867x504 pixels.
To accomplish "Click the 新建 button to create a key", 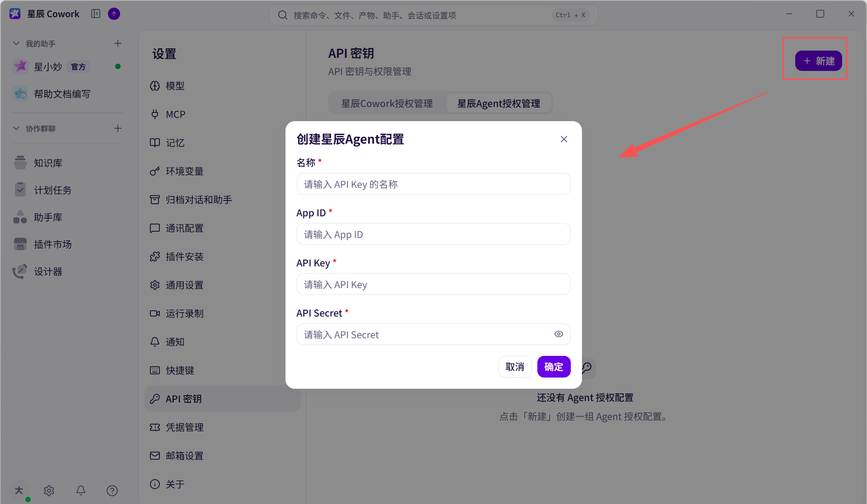I will (x=818, y=61).
